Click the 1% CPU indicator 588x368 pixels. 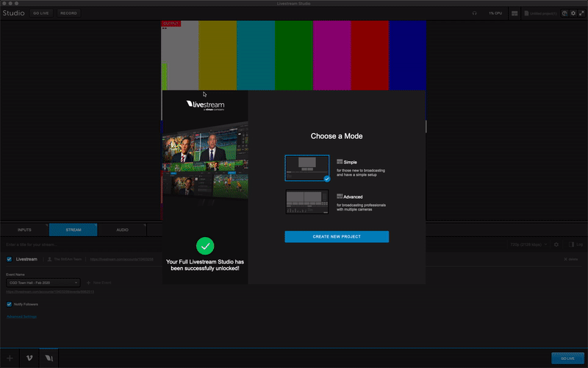(495, 13)
